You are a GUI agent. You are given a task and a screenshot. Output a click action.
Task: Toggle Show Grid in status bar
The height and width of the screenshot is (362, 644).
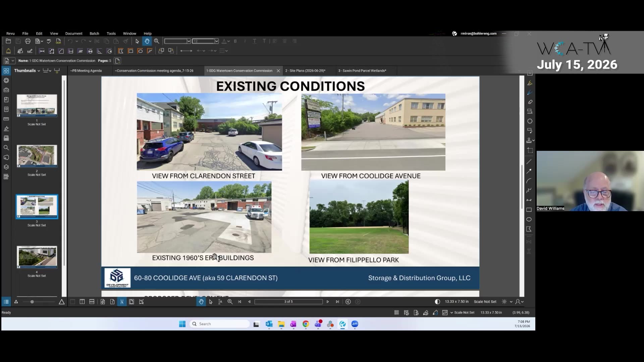click(396, 313)
